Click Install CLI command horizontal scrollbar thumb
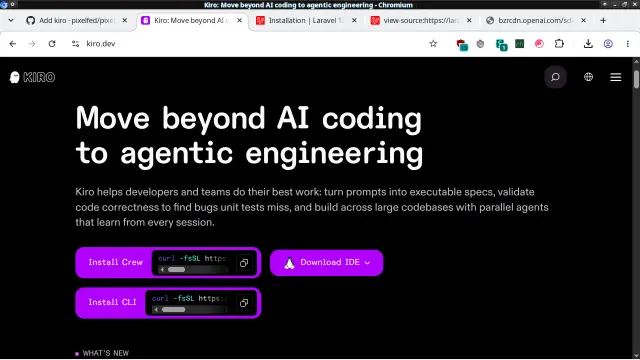 (173, 309)
